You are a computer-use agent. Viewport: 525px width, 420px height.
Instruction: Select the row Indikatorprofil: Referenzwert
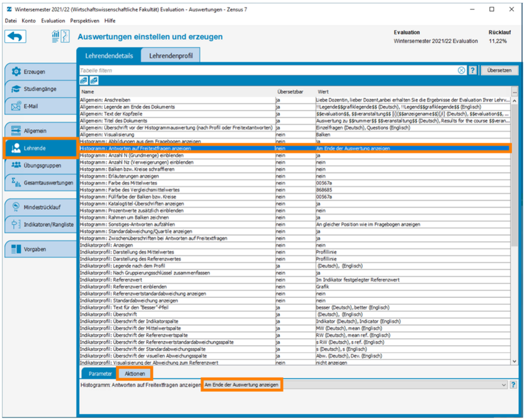tap(295, 280)
